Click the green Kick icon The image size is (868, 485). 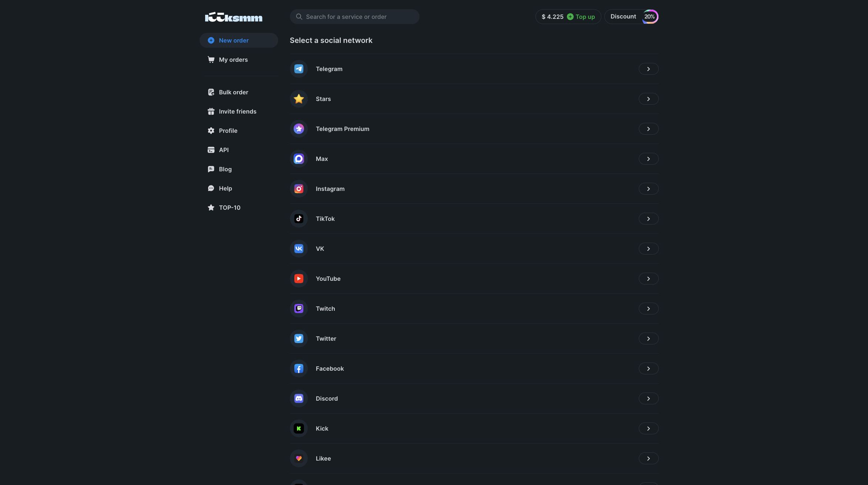(x=298, y=428)
